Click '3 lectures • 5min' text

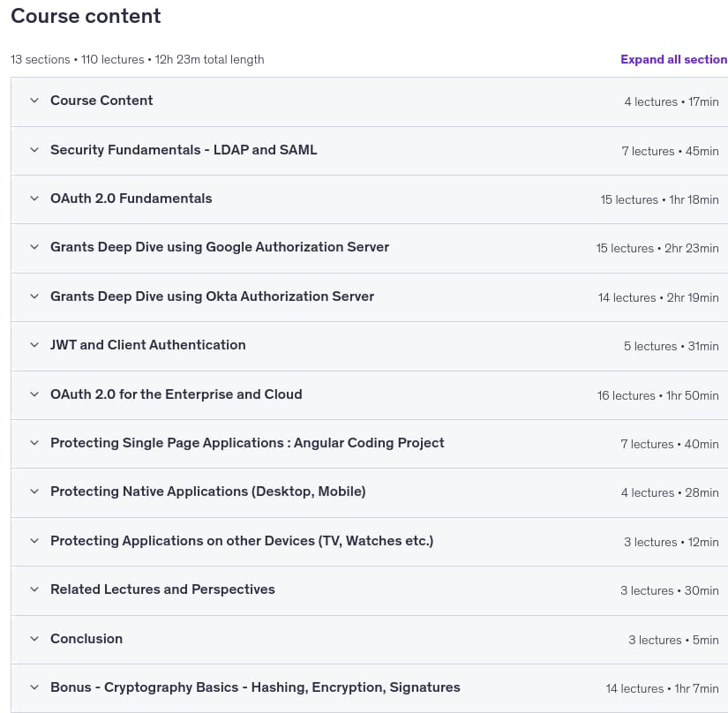tap(673, 640)
